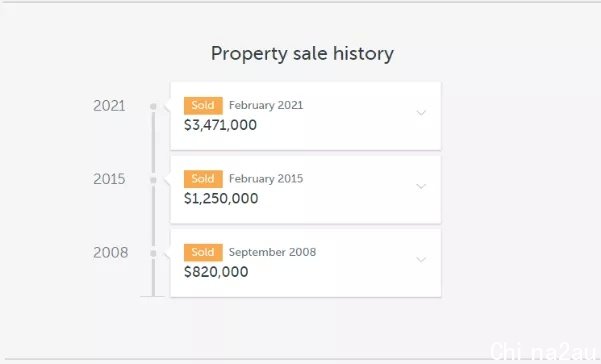Screen dimensions: 601x364
Task: Click the 2015 year label
Action: [109, 179]
